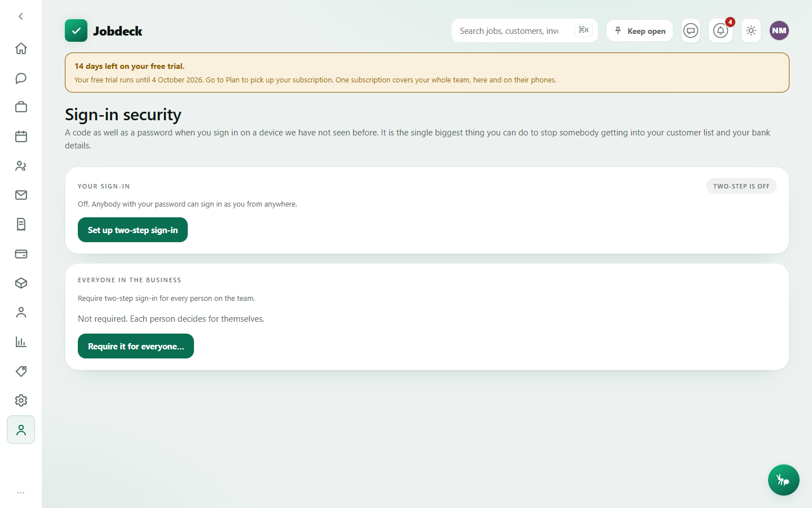Open the envelope mail icon in the sidebar

(21, 195)
